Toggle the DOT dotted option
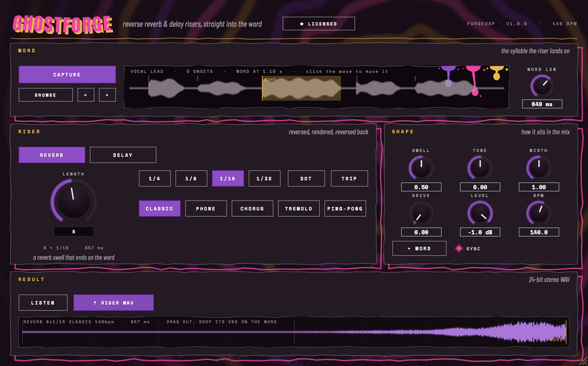 pos(307,178)
